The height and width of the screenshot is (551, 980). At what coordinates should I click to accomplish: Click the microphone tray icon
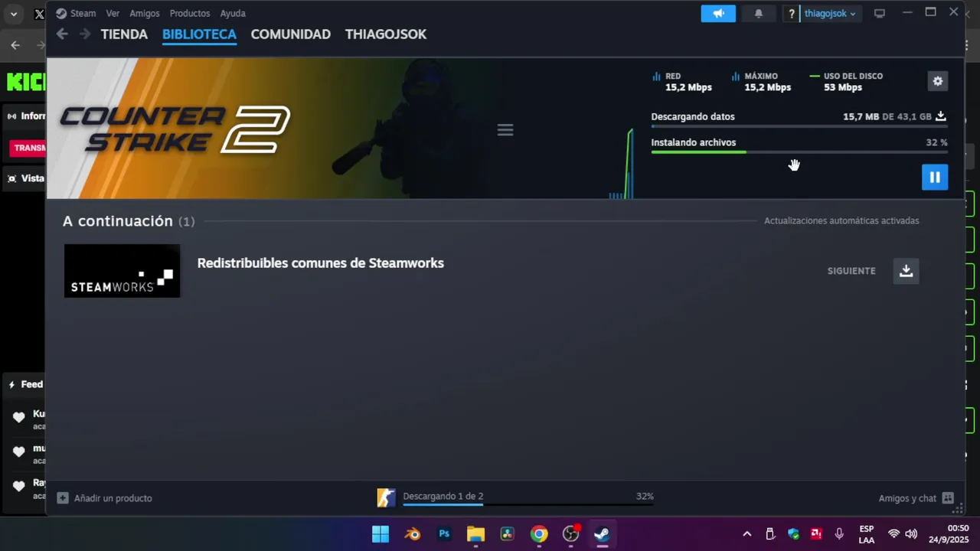839,534
